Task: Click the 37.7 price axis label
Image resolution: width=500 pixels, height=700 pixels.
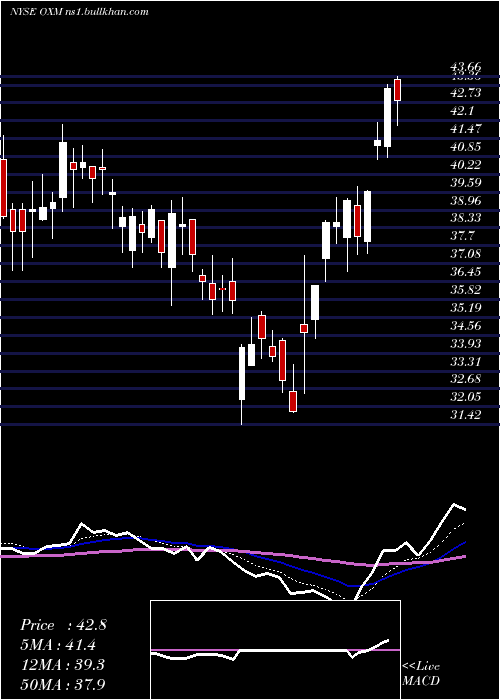Action: pyautogui.click(x=462, y=235)
